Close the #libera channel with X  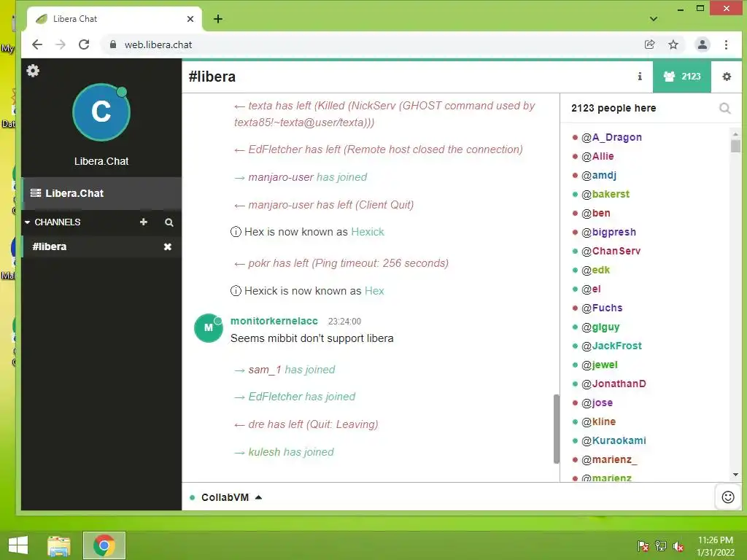tap(168, 246)
